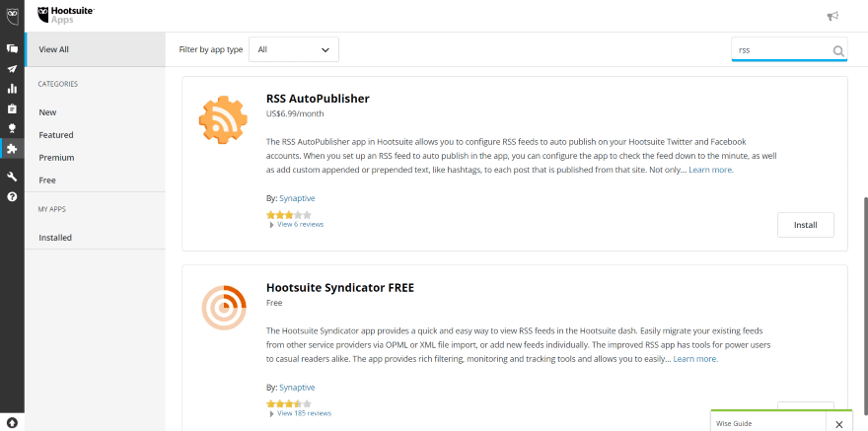Screen dimensions: 868x431
Task: Open Publisher paper plane icon
Action: [x=12, y=69]
